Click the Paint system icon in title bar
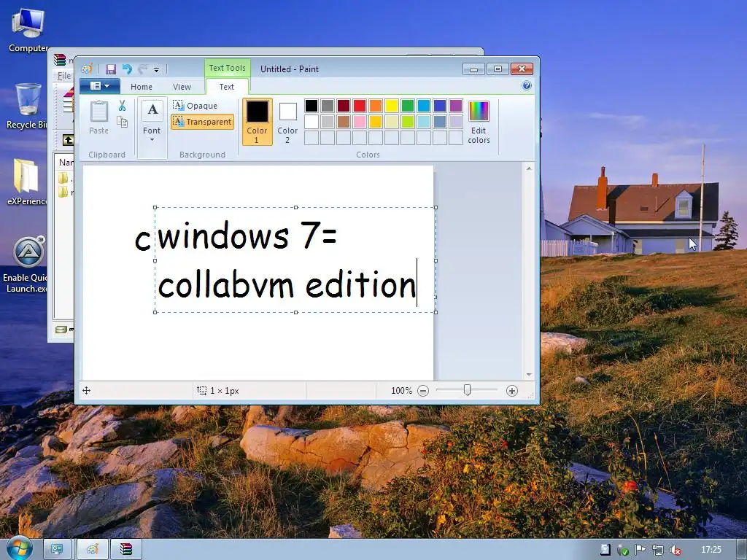Image resolution: width=747 pixels, height=560 pixels. 87,69
